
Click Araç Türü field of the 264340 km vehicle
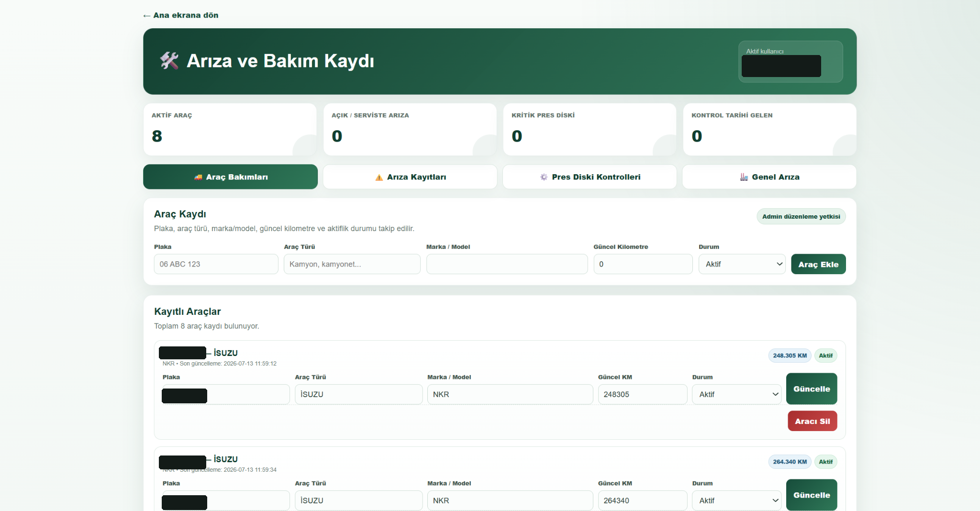click(359, 500)
